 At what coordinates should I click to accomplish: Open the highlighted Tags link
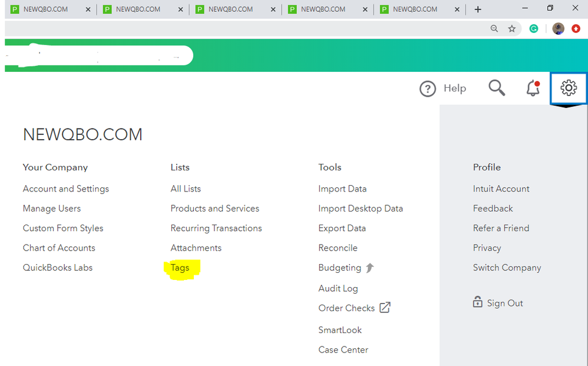tap(180, 268)
